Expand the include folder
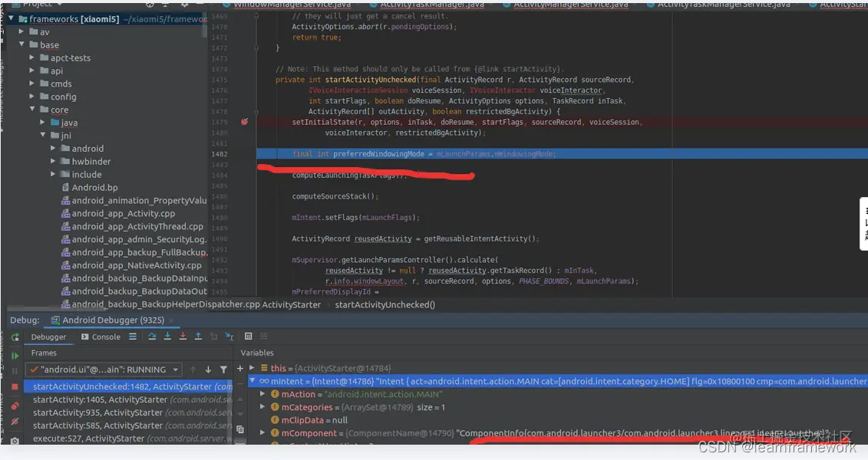The height and width of the screenshot is (460, 868). coord(53,174)
